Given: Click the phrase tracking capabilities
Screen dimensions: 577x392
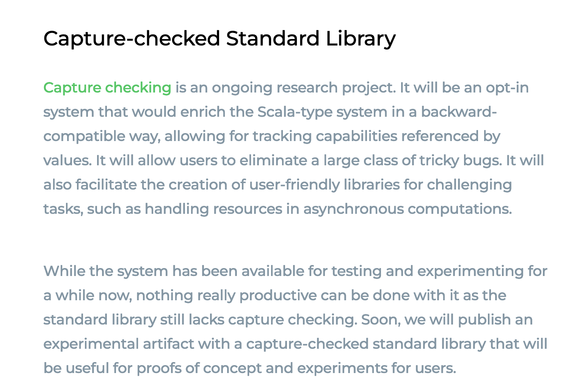Looking at the screenshot, I should [325, 136].
